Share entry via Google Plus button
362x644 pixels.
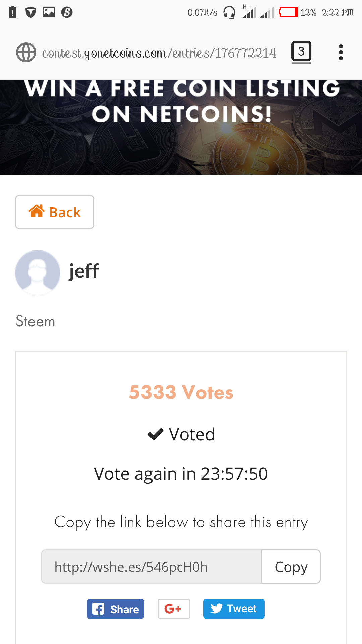[x=174, y=609]
